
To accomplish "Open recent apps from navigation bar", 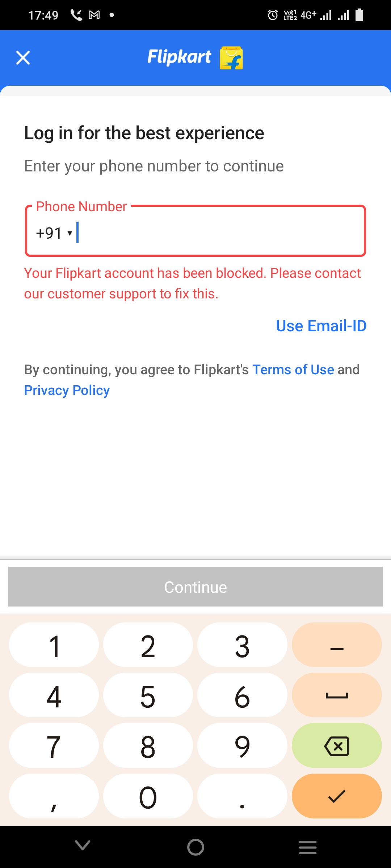I will 308,847.
